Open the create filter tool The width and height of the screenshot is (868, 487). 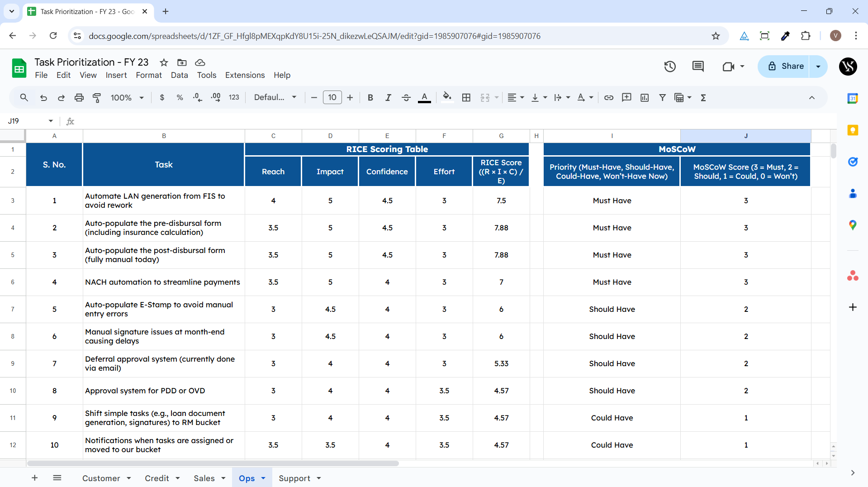[662, 97]
